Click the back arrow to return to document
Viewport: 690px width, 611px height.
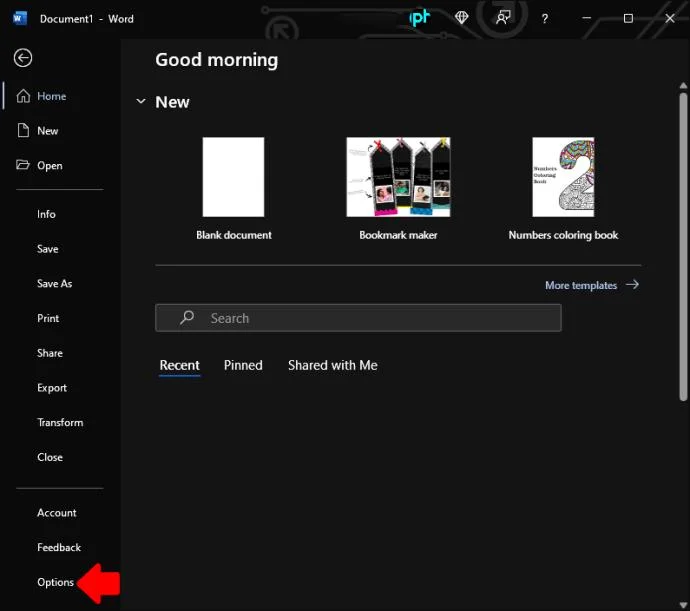click(22, 58)
